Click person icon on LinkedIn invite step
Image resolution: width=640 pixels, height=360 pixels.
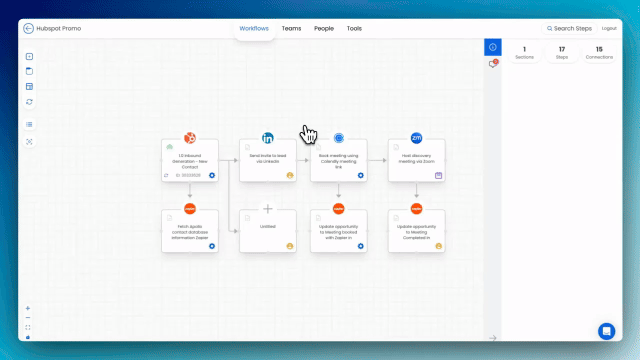pos(290,176)
